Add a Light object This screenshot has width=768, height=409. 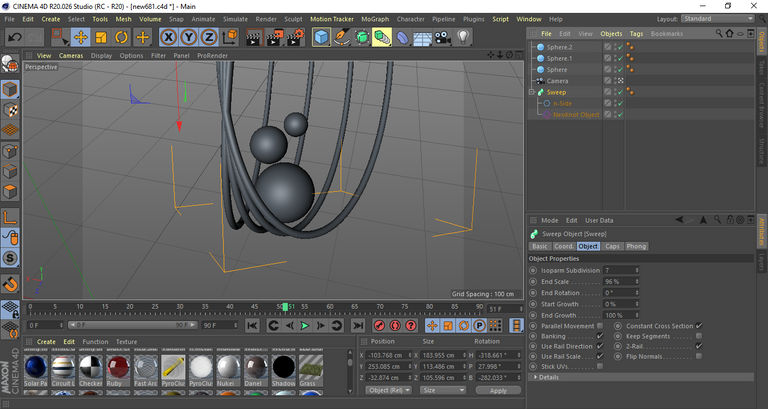point(463,37)
